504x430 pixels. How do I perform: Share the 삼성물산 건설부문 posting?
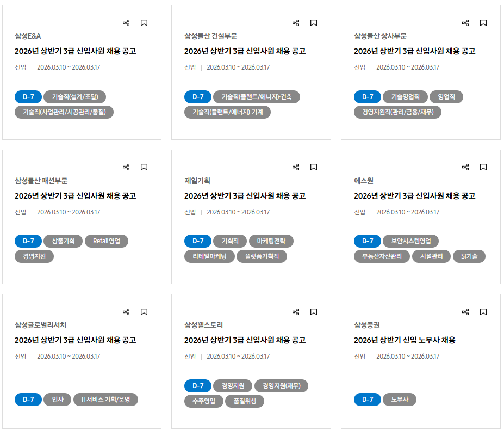296,23
